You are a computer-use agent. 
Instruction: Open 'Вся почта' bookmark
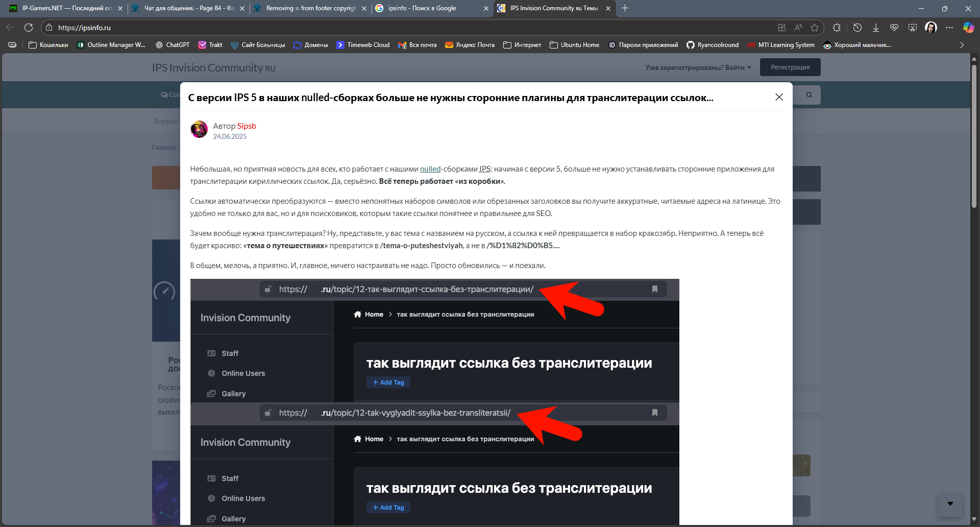pyautogui.click(x=418, y=45)
